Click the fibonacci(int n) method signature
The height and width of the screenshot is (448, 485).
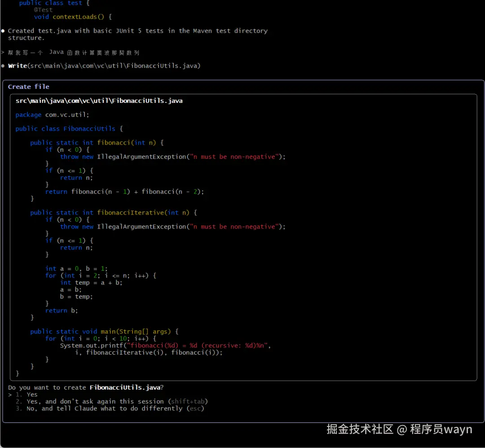point(97,143)
